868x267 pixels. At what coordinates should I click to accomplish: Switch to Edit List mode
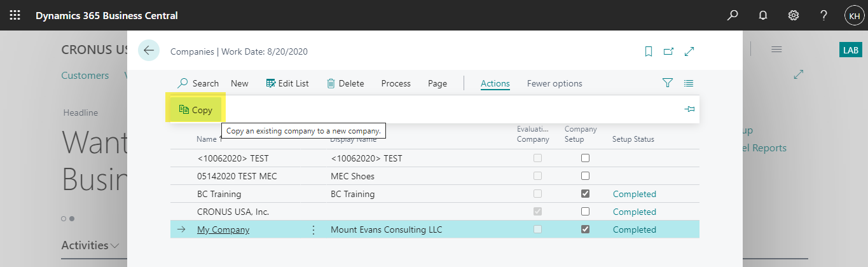pos(287,83)
